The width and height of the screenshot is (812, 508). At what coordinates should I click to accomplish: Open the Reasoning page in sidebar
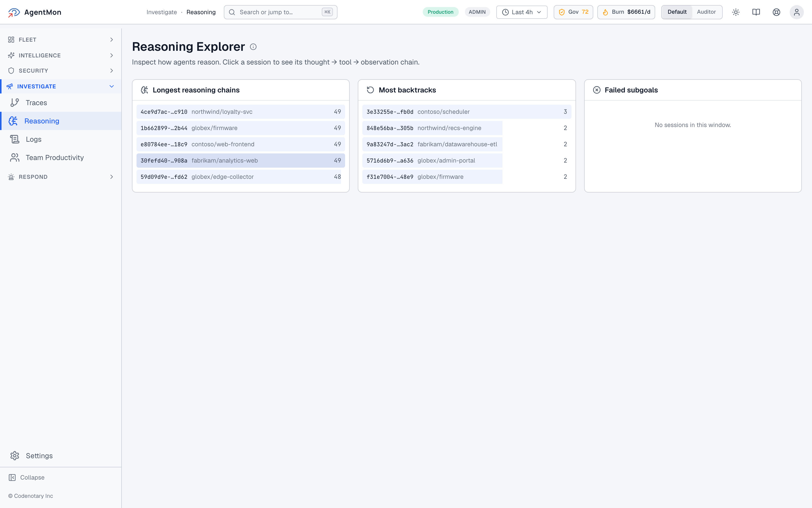click(x=61, y=121)
